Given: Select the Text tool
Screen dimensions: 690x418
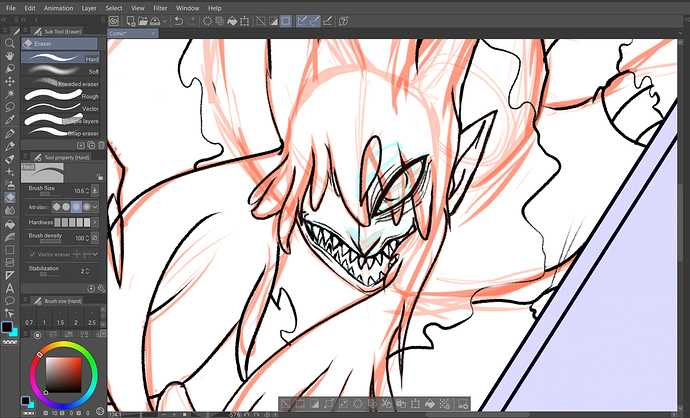Looking at the screenshot, I should [10, 289].
